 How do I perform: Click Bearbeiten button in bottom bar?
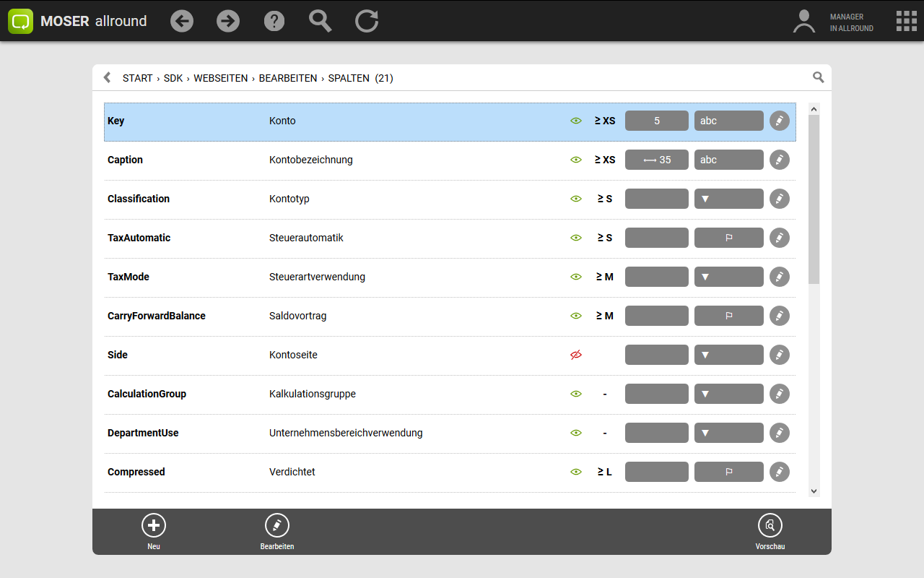pos(277,532)
